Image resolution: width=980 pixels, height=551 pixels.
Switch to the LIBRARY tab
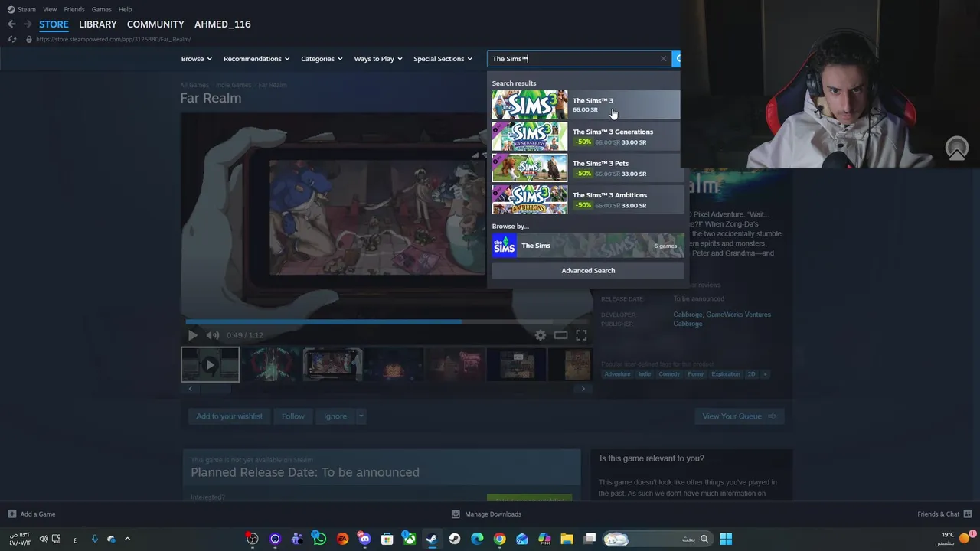click(98, 24)
